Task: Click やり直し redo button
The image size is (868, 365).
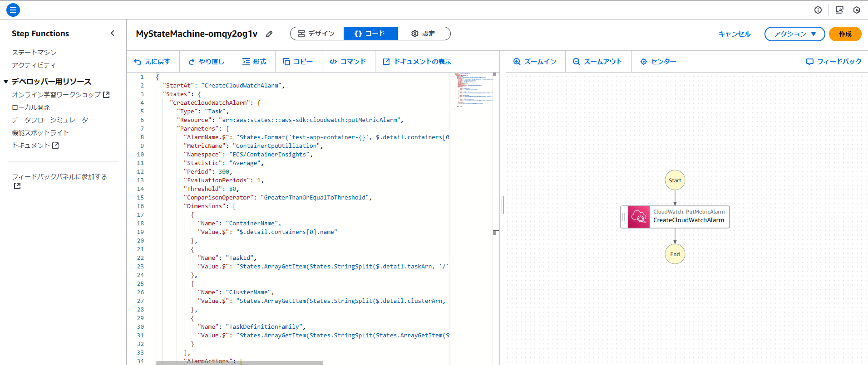Action: pyautogui.click(x=207, y=62)
